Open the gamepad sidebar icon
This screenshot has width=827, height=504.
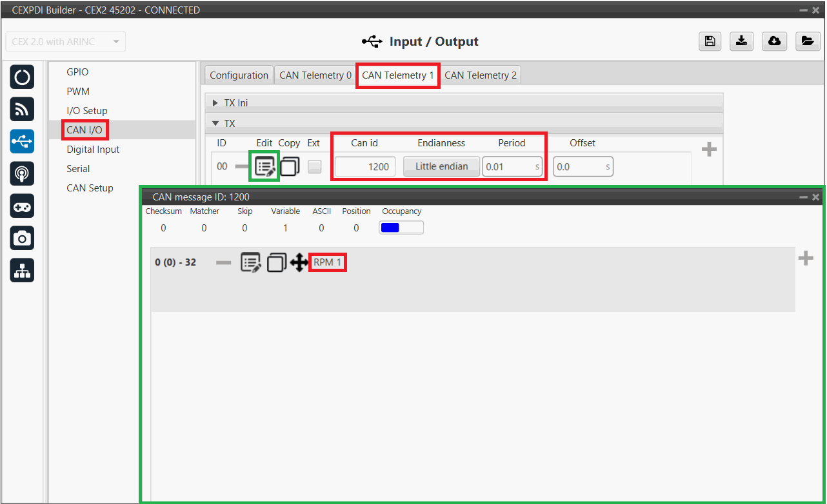point(22,206)
